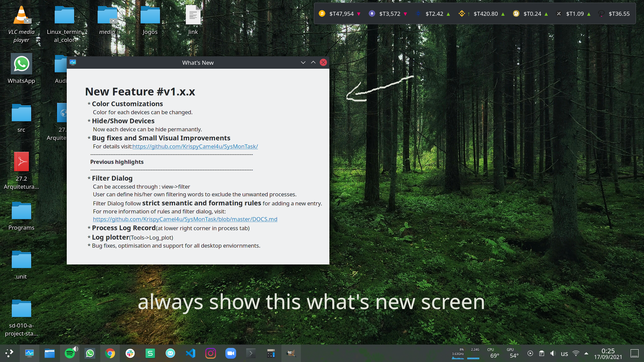This screenshot has height=362, width=644.
Task: Launch Google Chrome from the taskbar
Action: click(110, 353)
